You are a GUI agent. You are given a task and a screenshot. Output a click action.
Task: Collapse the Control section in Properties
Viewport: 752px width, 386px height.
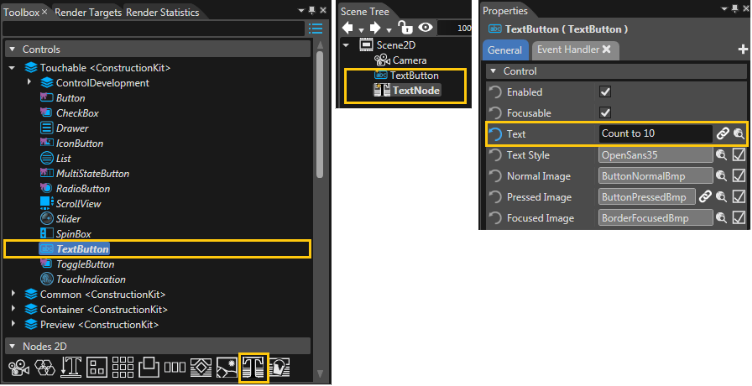[x=493, y=71]
